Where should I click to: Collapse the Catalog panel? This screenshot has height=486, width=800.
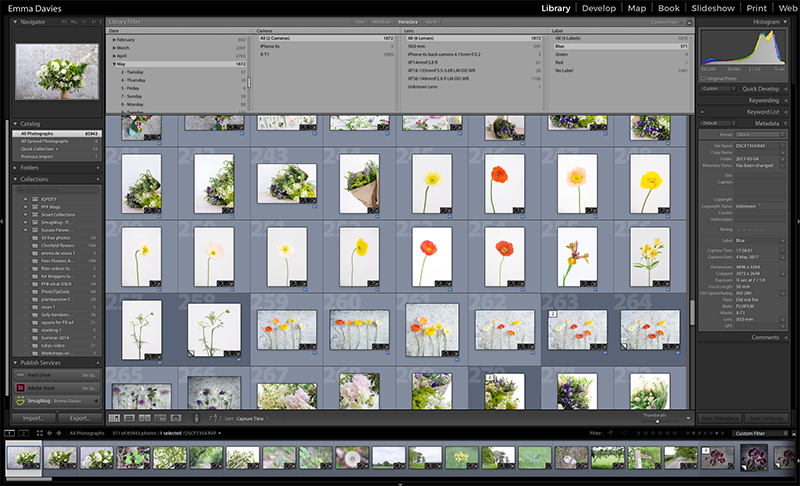coord(15,124)
